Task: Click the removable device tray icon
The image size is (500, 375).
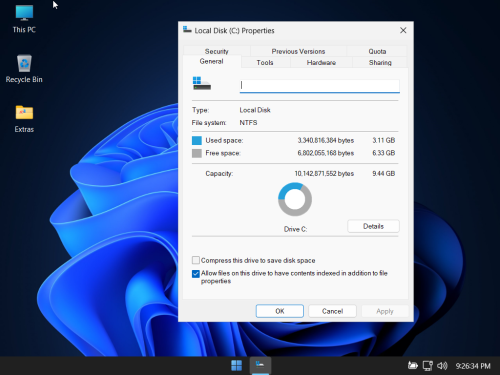Action: [x=413, y=366]
